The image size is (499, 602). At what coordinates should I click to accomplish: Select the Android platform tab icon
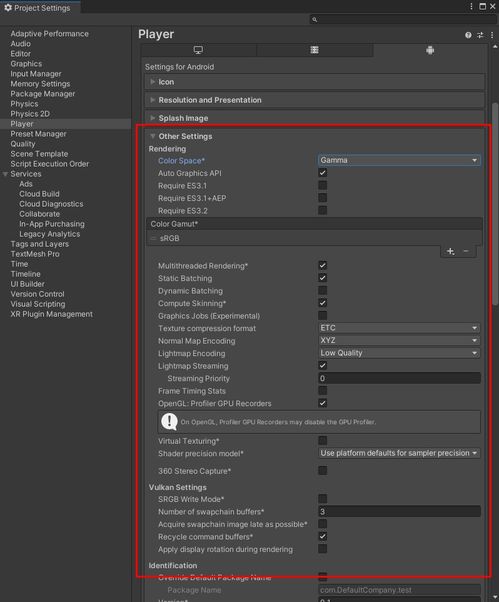(430, 50)
